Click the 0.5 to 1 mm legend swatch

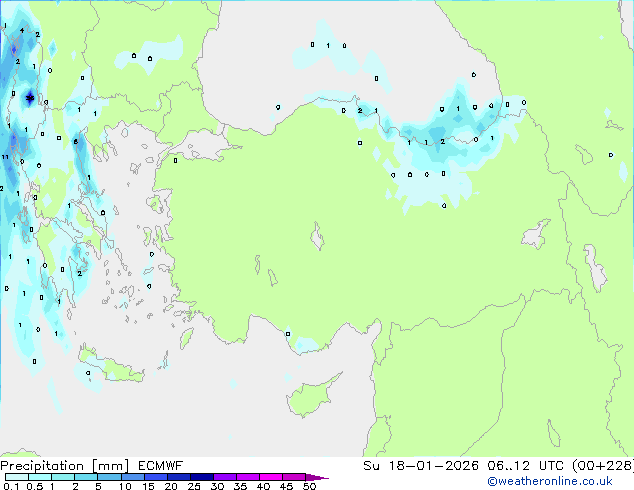coord(40,477)
